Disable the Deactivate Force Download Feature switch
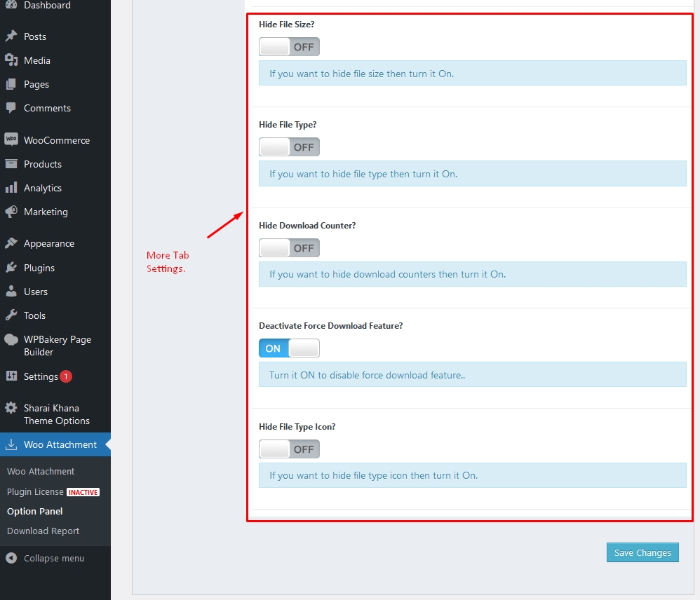 click(289, 348)
